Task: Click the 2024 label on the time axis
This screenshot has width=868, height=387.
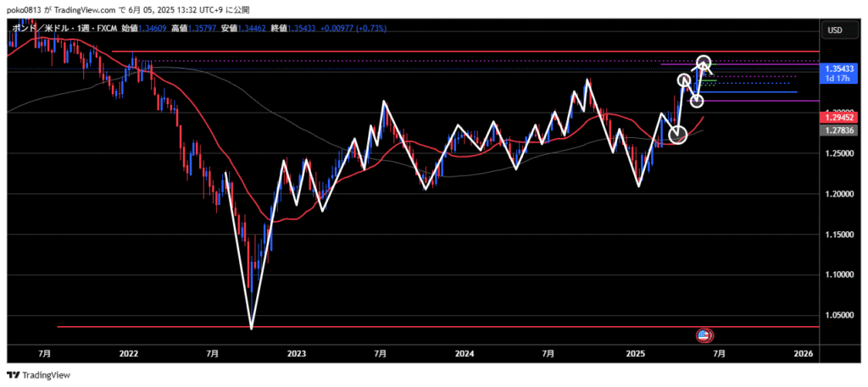Action: (x=465, y=352)
